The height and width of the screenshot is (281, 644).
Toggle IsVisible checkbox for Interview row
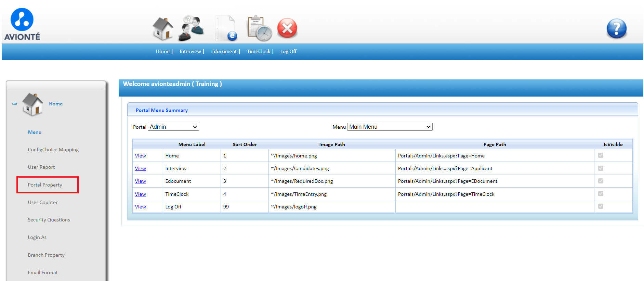[x=601, y=168]
